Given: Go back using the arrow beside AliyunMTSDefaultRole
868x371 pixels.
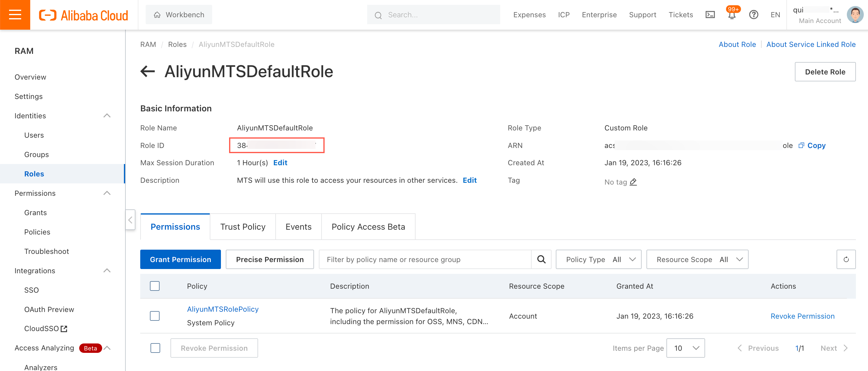Looking at the screenshot, I should pos(147,71).
